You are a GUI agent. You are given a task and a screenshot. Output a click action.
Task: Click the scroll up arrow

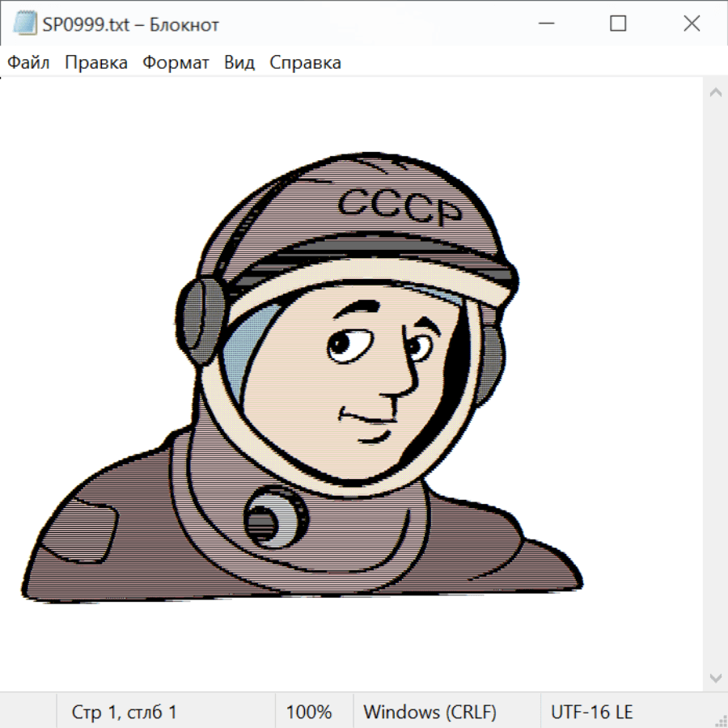point(715,93)
